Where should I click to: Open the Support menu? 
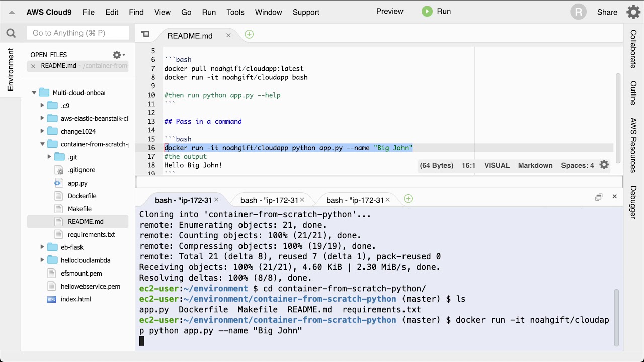306,12
